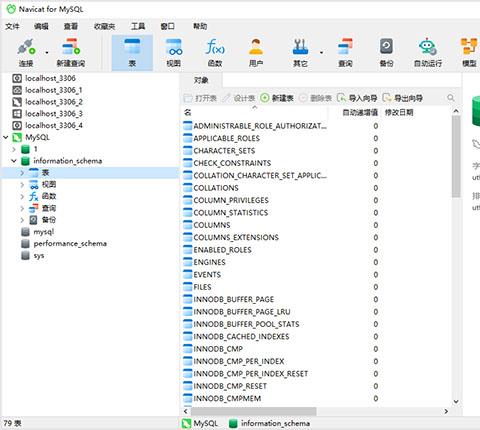Open the connection dropdown arrow beside 连接
The width and height of the screenshot is (480, 430).
[47, 53]
